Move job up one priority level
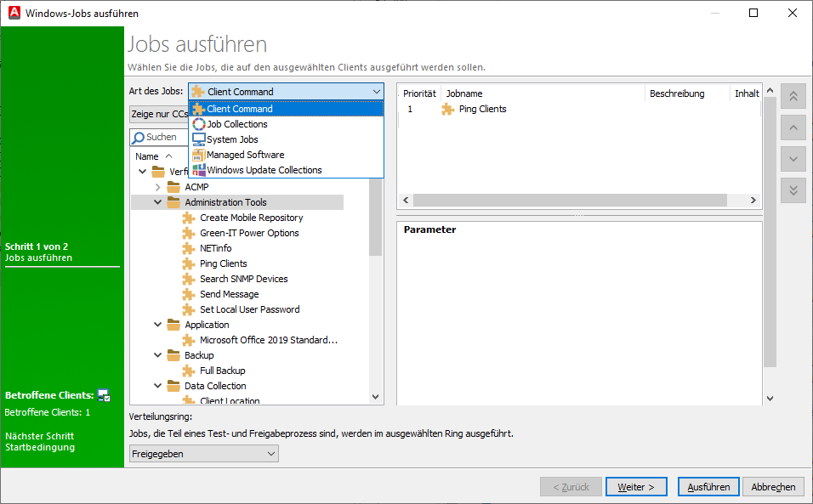The width and height of the screenshot is (813, 504). (793, 128)
